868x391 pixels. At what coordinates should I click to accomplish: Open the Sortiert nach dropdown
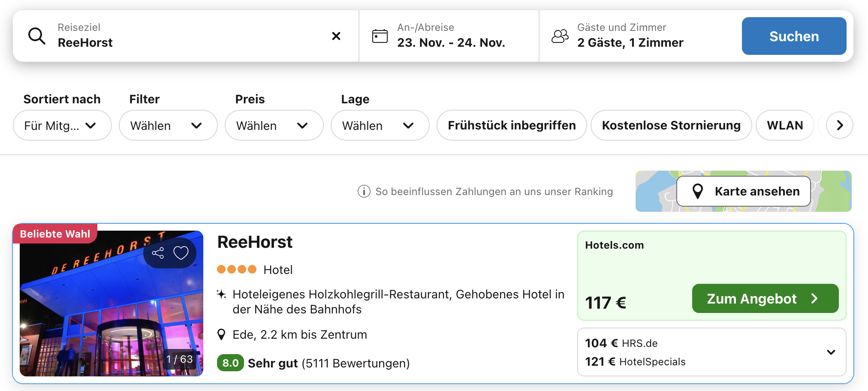tap(62, 125)
